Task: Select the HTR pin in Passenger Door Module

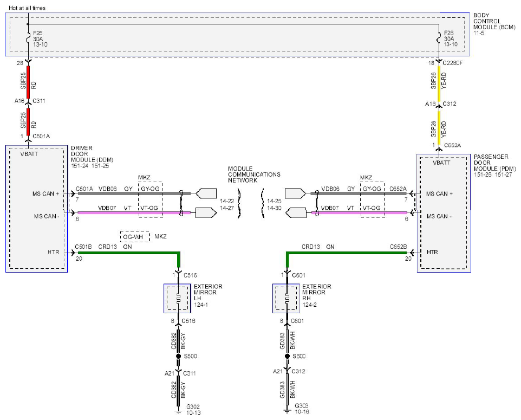Action: tap(432, 252)
